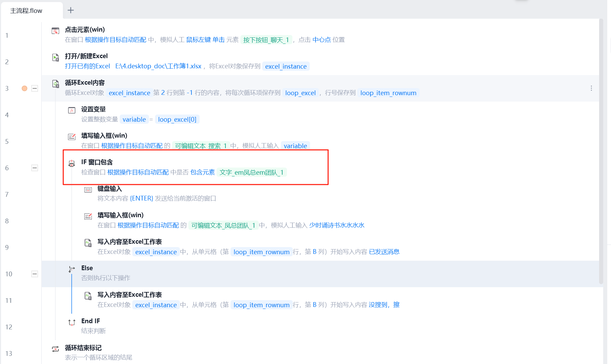
Task: Click the 键盘输入 keyboard icon
Action: tap(88, 190)
